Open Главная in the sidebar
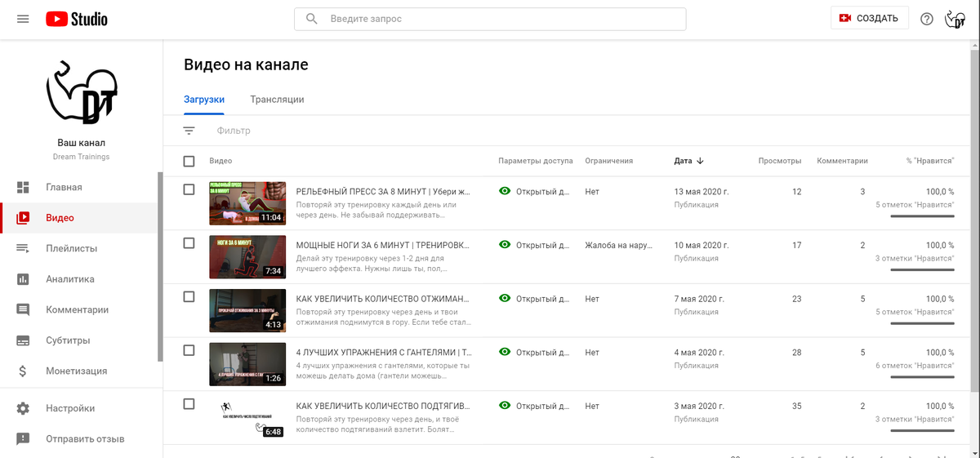Viewport: 980px width, 458px height. 79,187
